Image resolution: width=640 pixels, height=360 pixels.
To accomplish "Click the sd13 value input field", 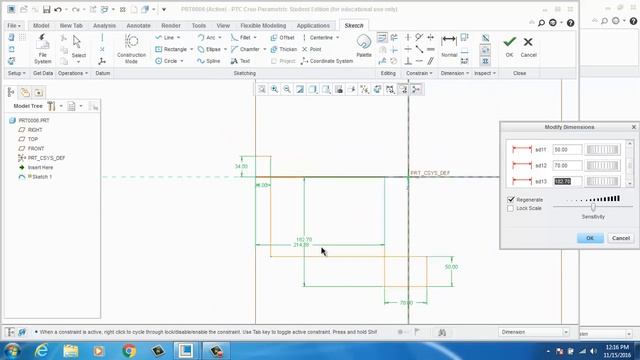I will pos(567,181).
